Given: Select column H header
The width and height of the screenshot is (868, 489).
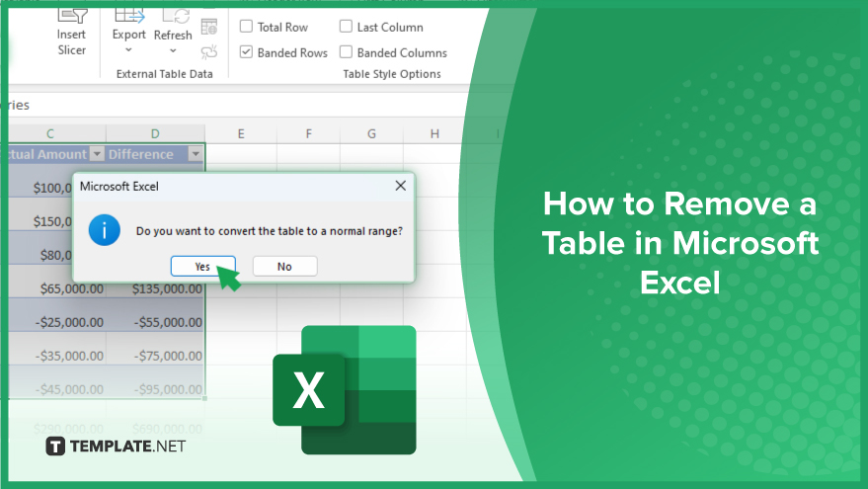Looking at the screenshot, I should point(434,133).
